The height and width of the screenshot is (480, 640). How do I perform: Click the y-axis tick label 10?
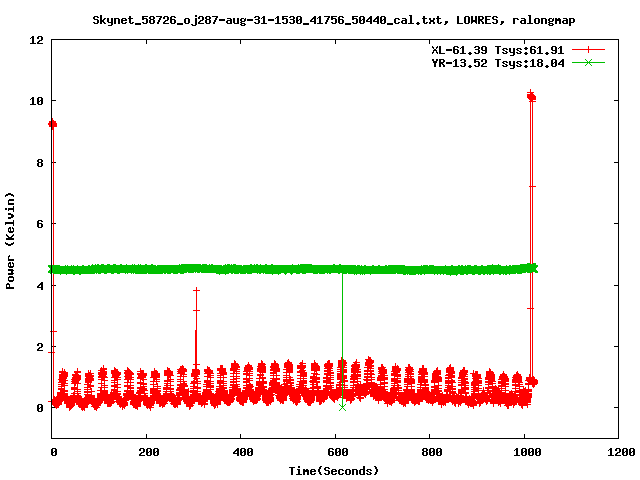36,101
